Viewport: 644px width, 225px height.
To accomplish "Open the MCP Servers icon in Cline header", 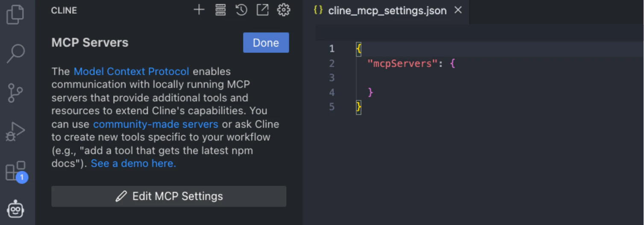I will (x=220, y=10).
